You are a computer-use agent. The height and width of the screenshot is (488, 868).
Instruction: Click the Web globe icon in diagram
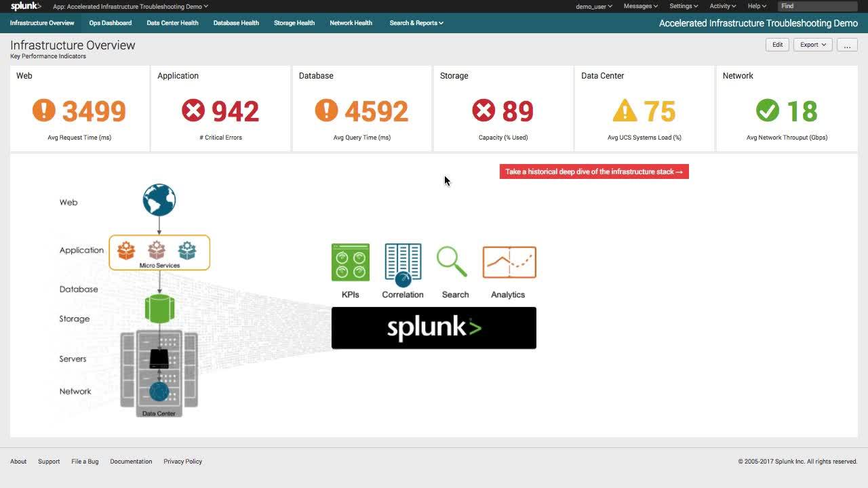[x=159, y=200]
